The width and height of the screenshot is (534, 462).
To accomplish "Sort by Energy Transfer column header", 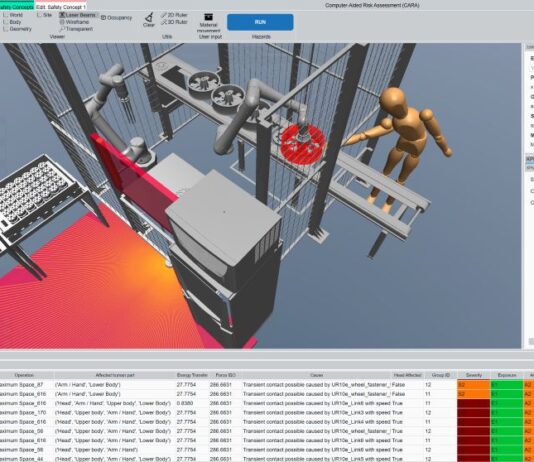I will 192,375.
